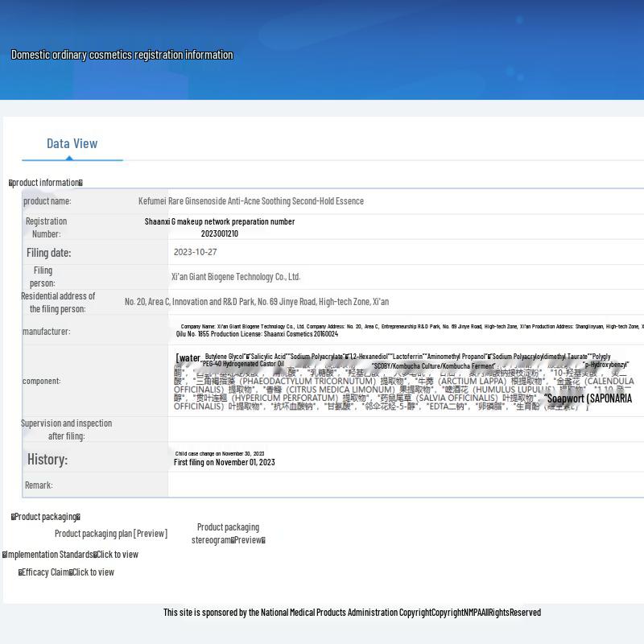Switch to the Data View tab
This screenshot has height=644, width=644.
coord(72,143)
